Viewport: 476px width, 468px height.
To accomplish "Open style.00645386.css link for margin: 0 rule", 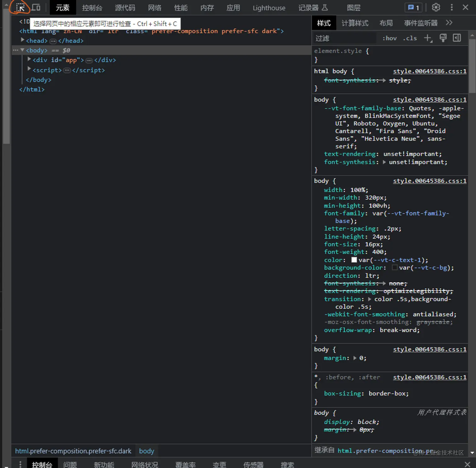I will point(429,349).
